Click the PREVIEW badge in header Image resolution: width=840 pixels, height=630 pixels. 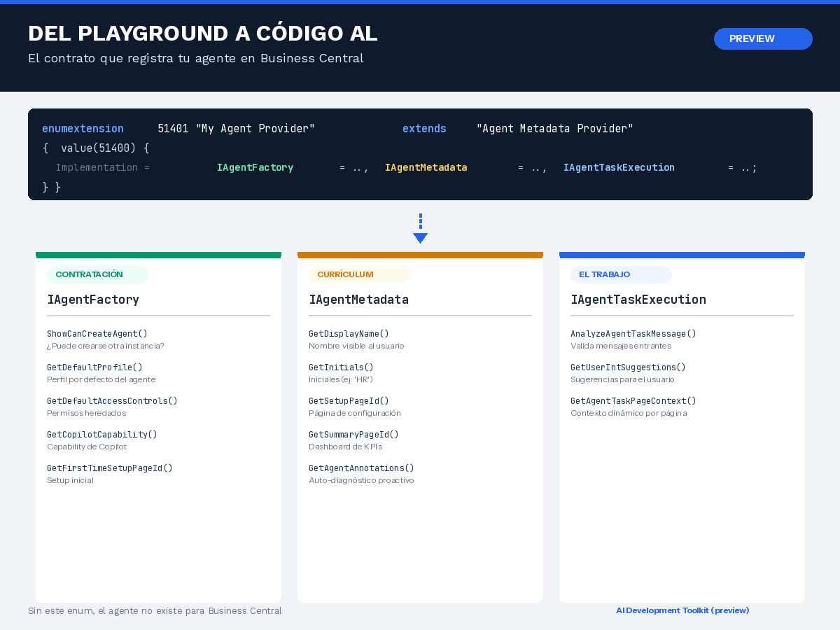click(x=763, y=39)
